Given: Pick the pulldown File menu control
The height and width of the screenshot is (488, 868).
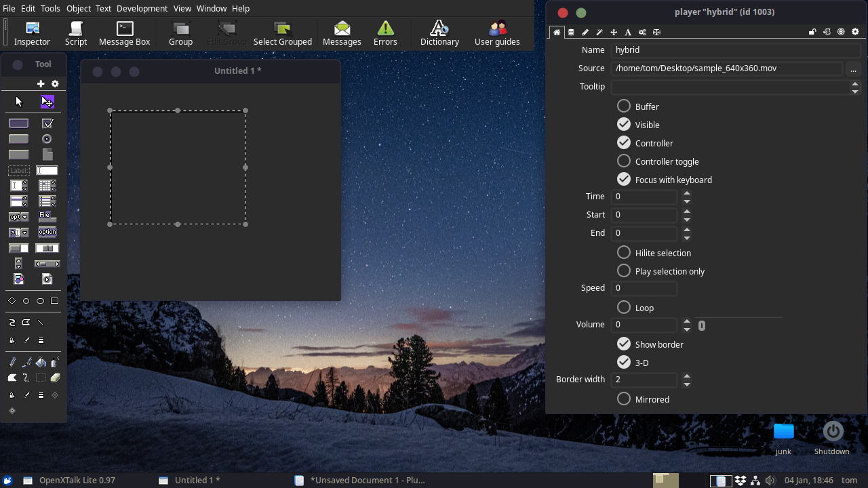Looking at the screenshot, I should (x=47, y=217).
